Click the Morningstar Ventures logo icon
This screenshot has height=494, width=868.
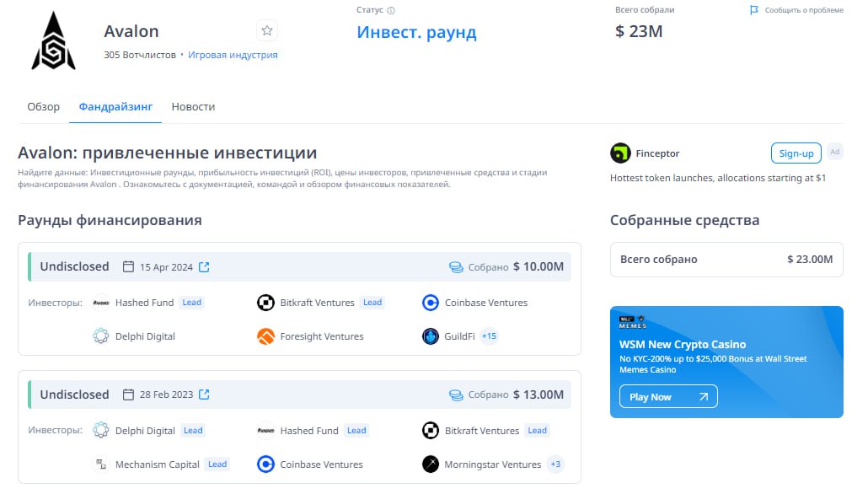pyautogui.click(x=430, y=464)
